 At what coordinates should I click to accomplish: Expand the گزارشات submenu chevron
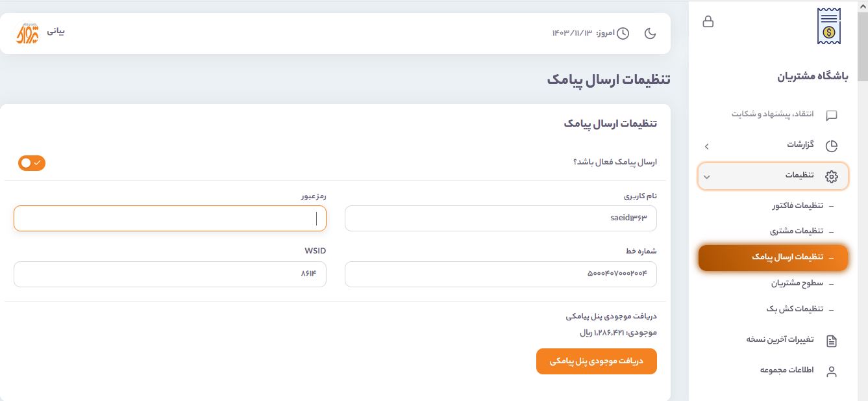pos(707,146)
